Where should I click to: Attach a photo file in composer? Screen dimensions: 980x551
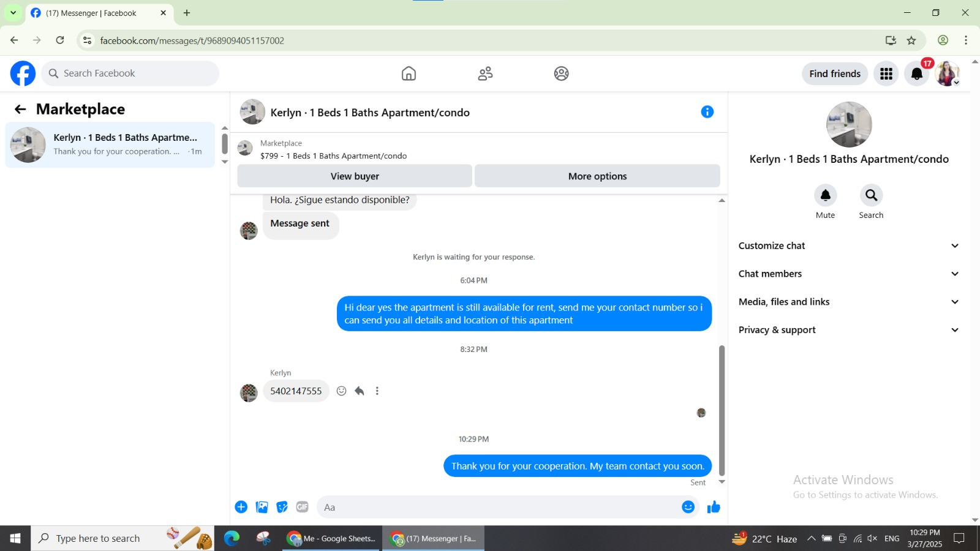(x=262, y=507)
